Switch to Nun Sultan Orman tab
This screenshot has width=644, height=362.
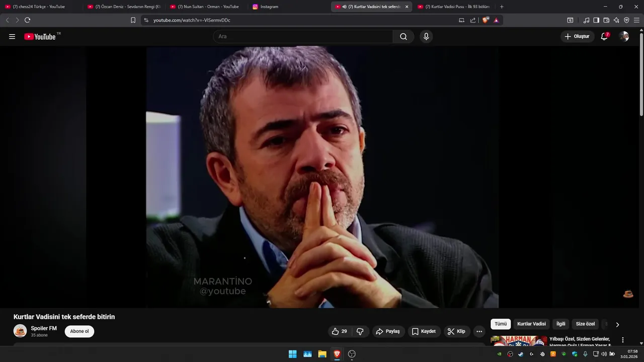[206, 7]
